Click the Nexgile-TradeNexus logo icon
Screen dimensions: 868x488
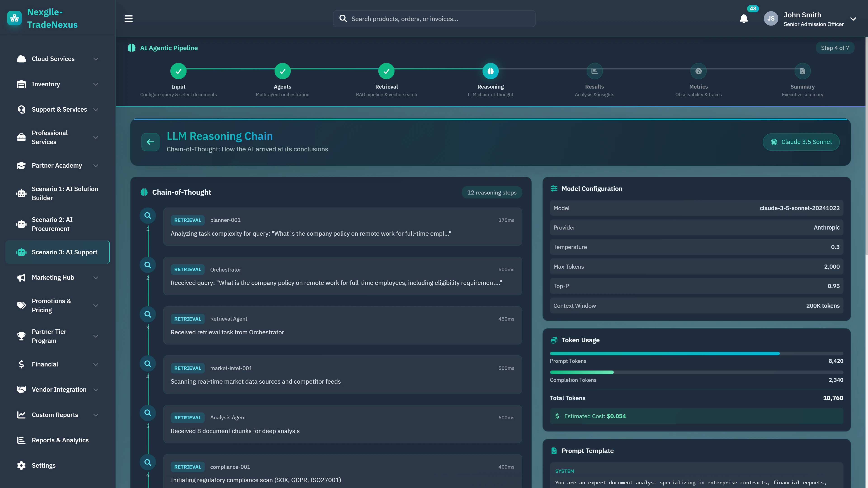(x=14, y=18)
